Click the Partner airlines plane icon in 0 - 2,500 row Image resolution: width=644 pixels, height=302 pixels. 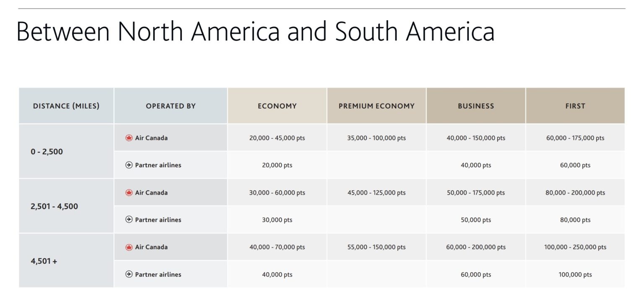click(x=129, y=165)
